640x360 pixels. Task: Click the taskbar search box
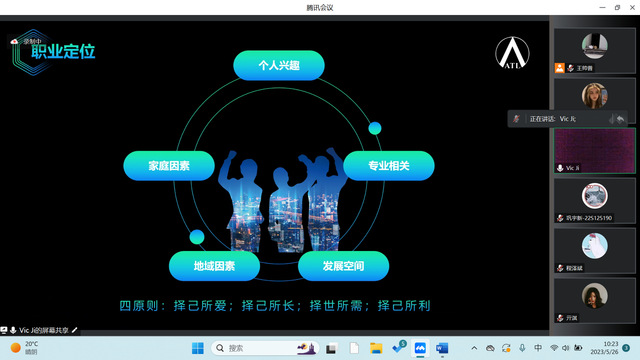[x=264, y=348]
